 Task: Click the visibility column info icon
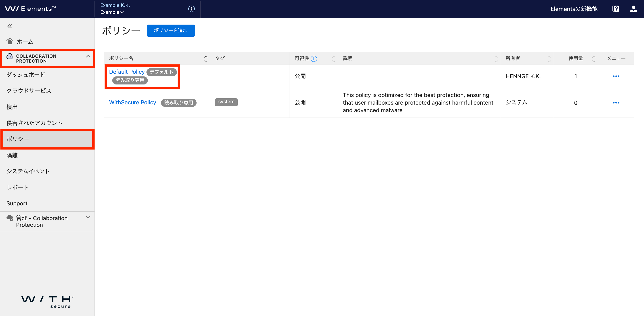pos(314,59)
